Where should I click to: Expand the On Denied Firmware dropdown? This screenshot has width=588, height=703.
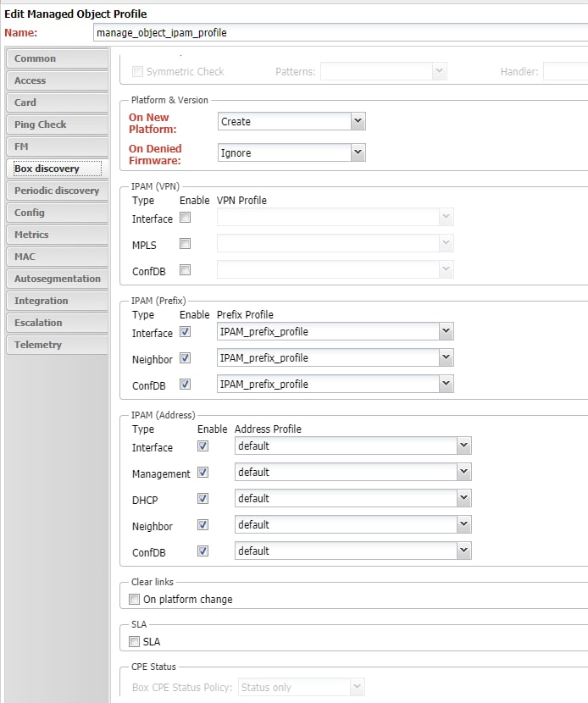tap(358, 152)
